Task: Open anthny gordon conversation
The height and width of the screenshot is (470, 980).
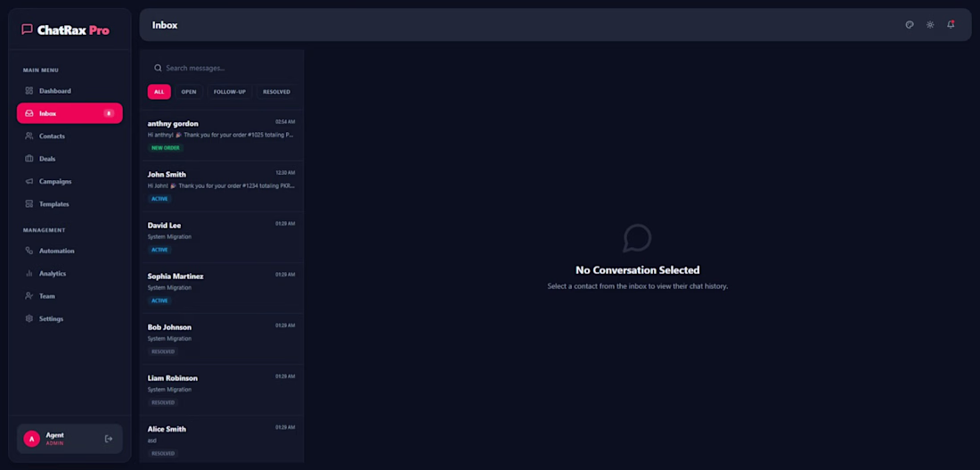Action: coord(222,136)
